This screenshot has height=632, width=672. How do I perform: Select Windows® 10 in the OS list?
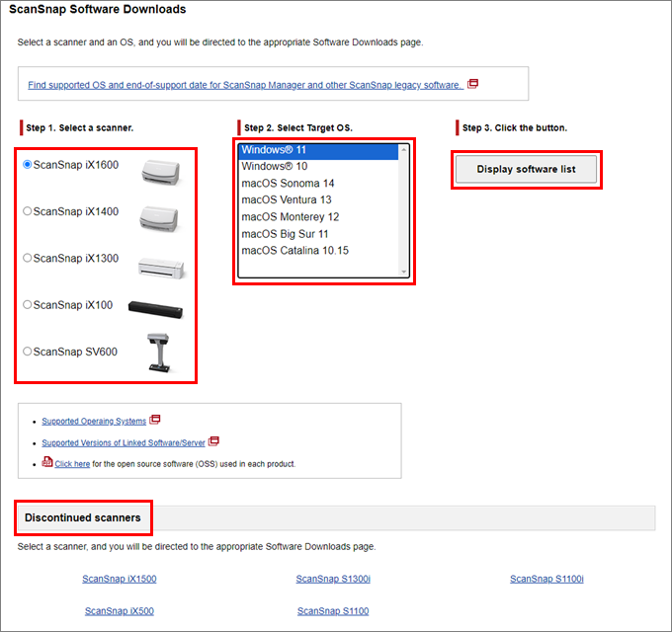(x=318, y=166)
